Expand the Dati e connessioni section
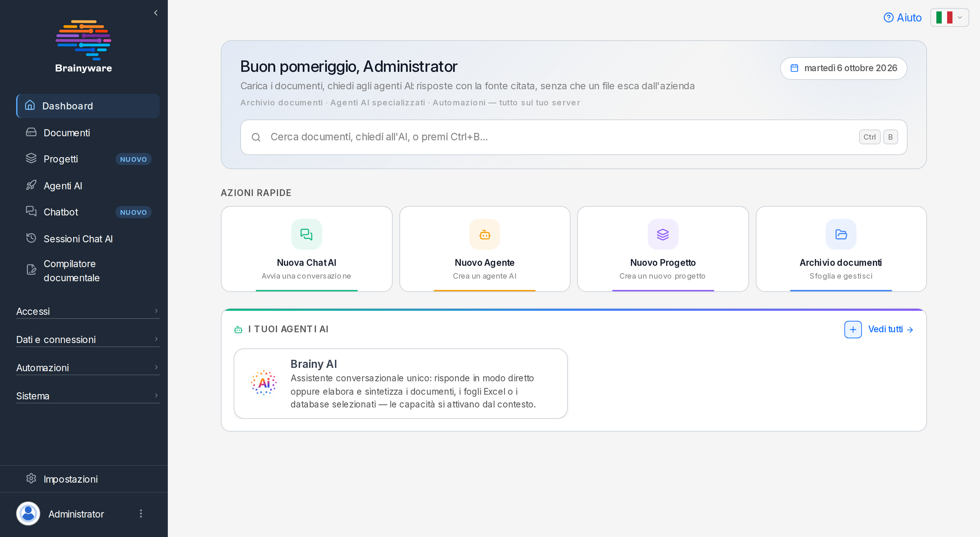 tap(88, 340)
